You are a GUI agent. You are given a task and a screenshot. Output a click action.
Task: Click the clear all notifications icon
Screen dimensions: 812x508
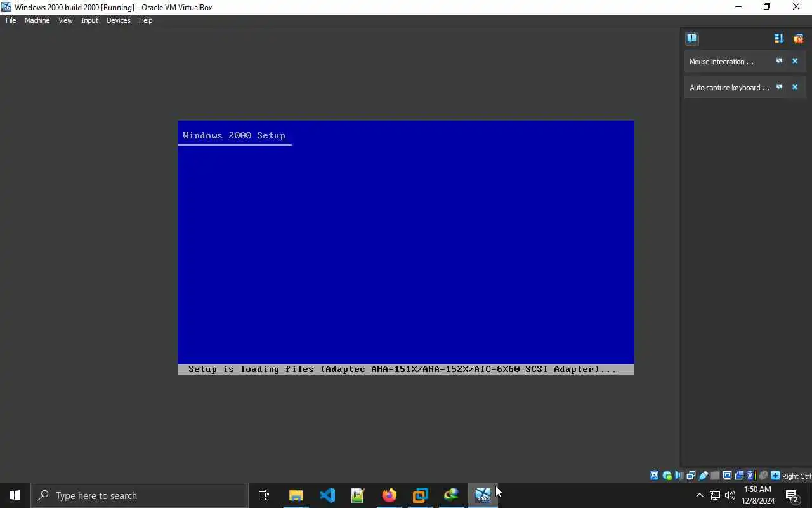pyautogui.click(x=798, y=38)
